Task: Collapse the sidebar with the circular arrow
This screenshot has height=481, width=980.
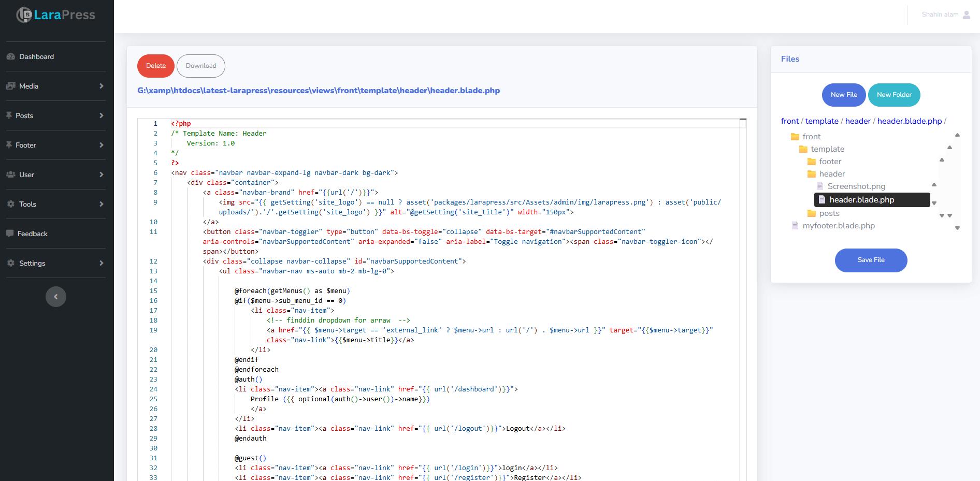Action: [55, 296]
